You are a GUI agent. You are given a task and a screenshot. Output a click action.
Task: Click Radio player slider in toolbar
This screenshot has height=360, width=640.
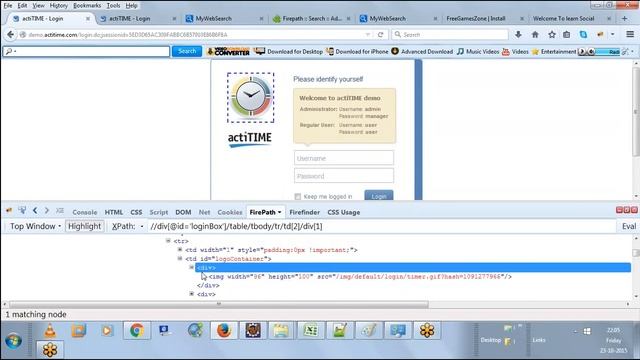pos(607,51)
